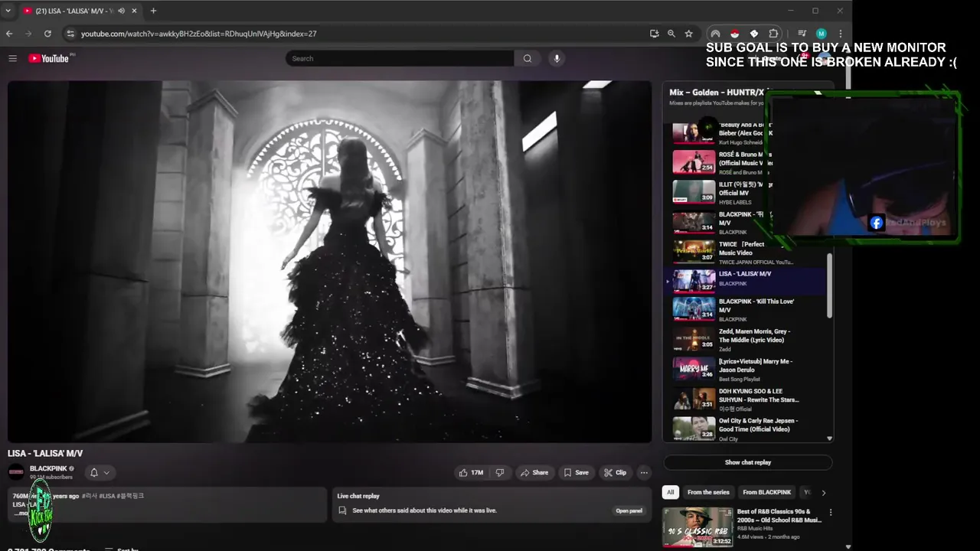Open 'Best of R&B Classics 90s' title
The image size is (980, 551).
coord(779,516)
